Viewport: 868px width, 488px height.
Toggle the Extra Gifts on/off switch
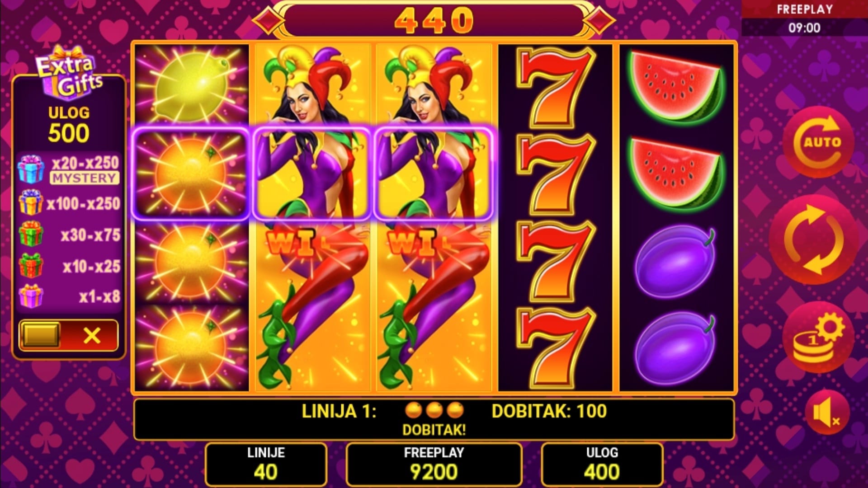(x=68, y=335)
